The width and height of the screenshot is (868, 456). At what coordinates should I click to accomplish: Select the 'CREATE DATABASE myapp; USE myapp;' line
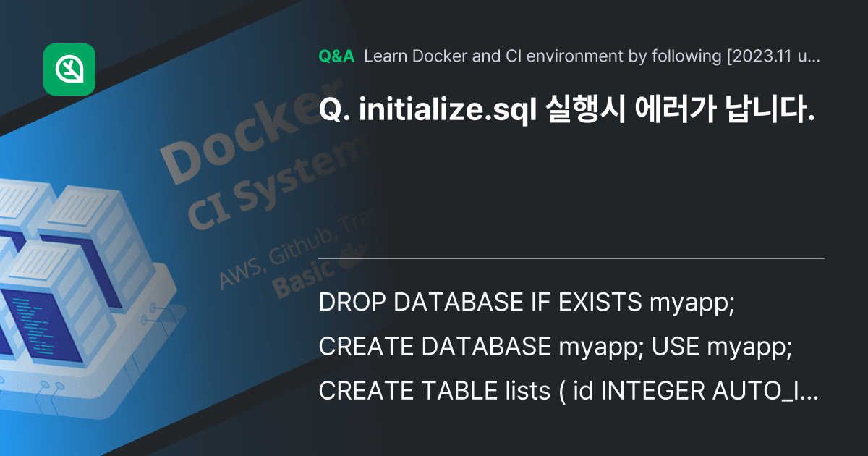(x=557, y=347)
